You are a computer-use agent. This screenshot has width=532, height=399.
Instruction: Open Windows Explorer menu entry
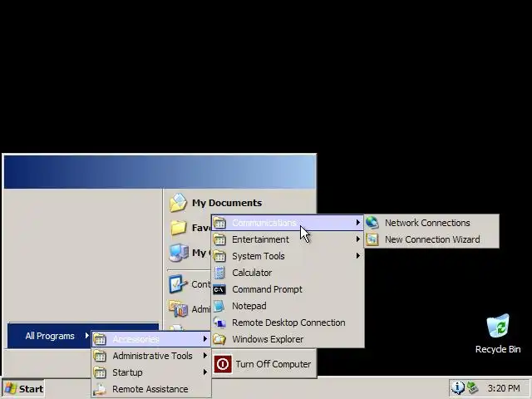pyautogui.click(x=288, y=339)
